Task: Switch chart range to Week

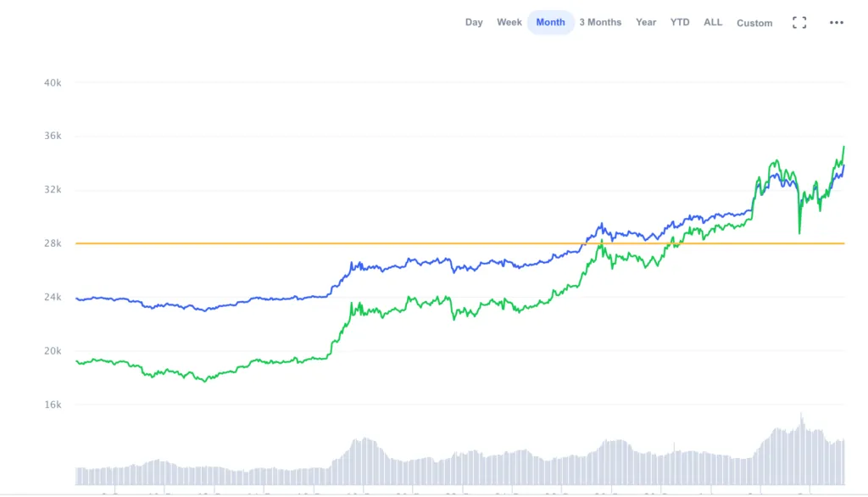Action: click(x=509, y=22)
